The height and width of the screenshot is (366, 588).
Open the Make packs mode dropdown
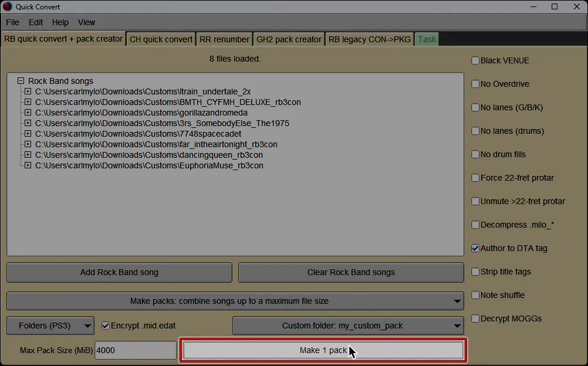coord(235,301)
